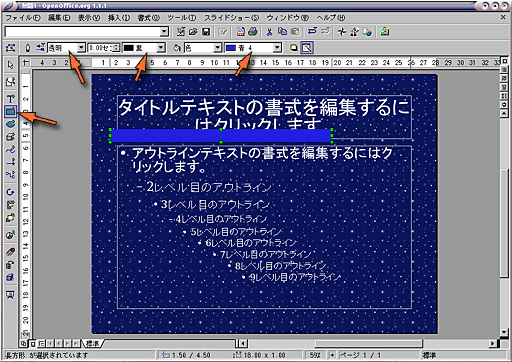Open the 表示 (View) menu

pyautogui.click(x=89, y=18)
